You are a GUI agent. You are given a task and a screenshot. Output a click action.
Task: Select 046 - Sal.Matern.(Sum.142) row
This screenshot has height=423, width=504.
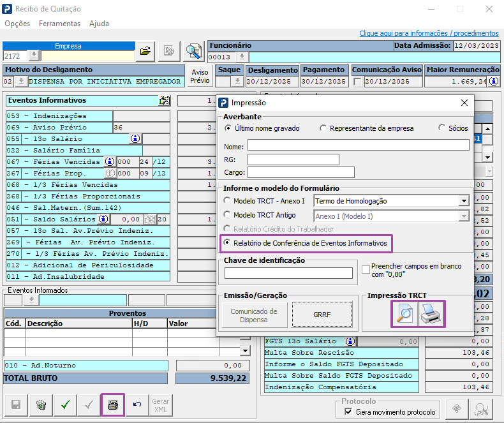pyautogui.click(x=88, y=207)
